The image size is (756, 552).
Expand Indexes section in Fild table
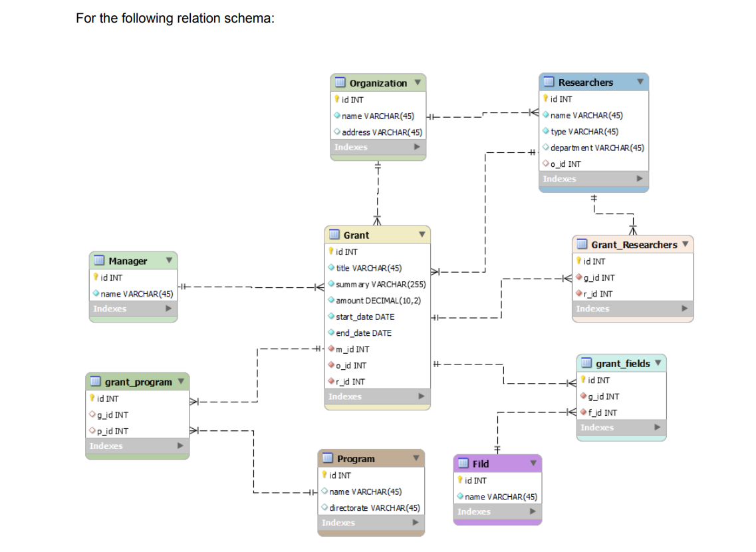(x=533, y=511)
